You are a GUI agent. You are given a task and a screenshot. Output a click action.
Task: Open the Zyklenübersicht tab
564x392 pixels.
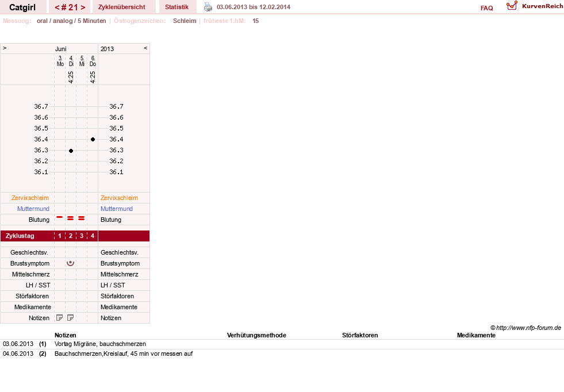(x=121, y=7)
